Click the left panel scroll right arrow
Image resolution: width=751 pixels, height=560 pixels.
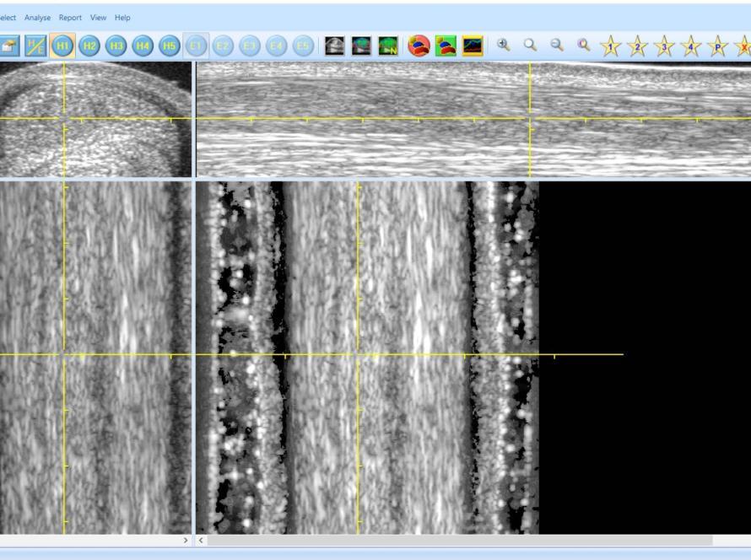pyautogui.click(x=186, y=540)
